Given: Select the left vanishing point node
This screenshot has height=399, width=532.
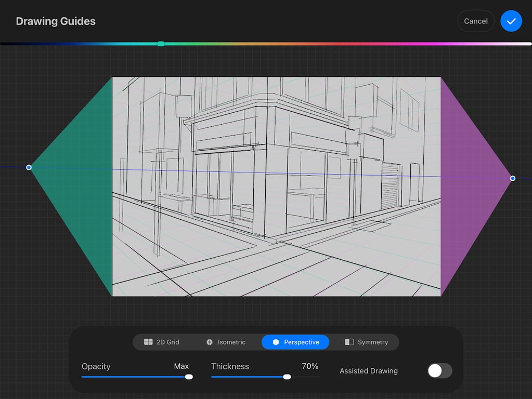Looking at the screenshot, I should point(29,167).
